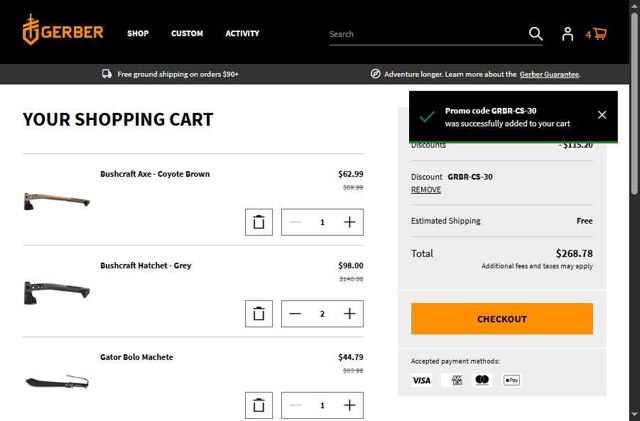Decrease Bushcraft Hatchet quantity
Viewport: 640px width, 421px height.
click(x=295, y=314)
